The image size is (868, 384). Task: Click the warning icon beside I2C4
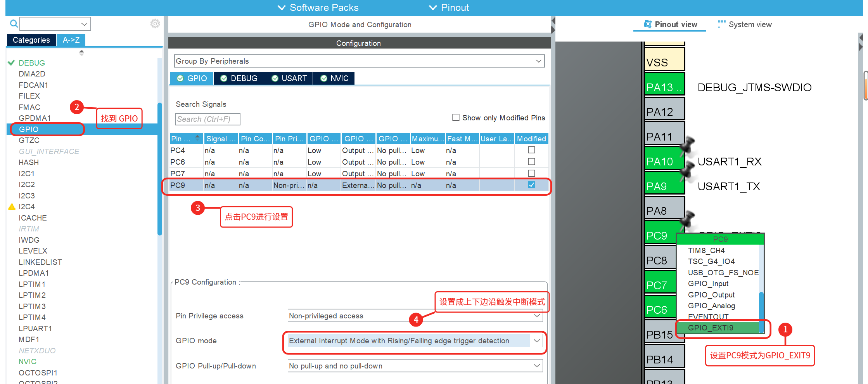(12, 207)
